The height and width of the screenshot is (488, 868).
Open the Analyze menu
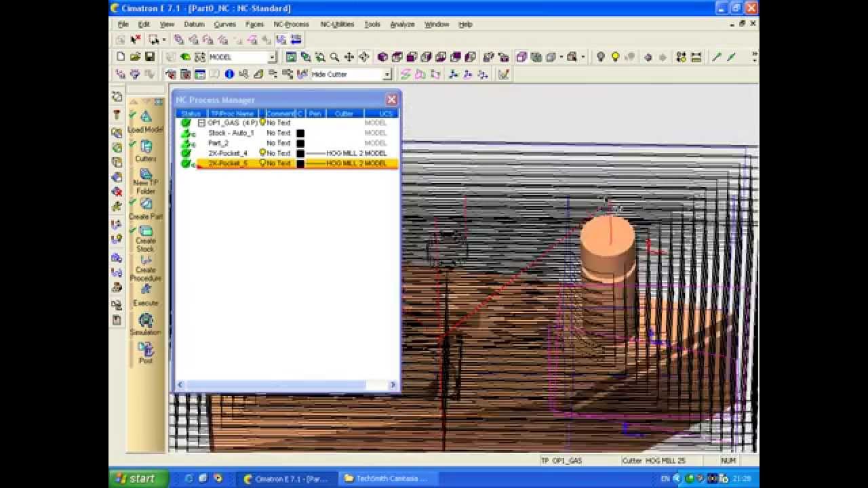click(402, 24)
